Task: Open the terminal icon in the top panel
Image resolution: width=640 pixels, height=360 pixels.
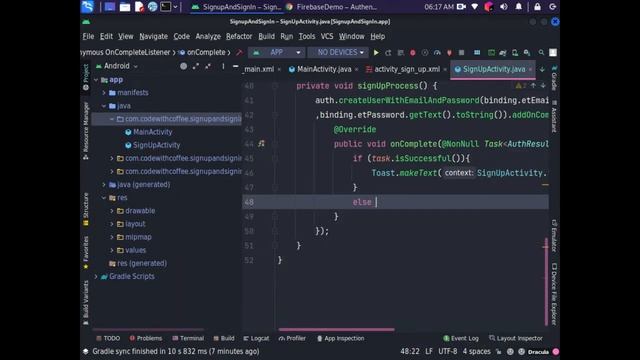Action: [x=165, y=7]
